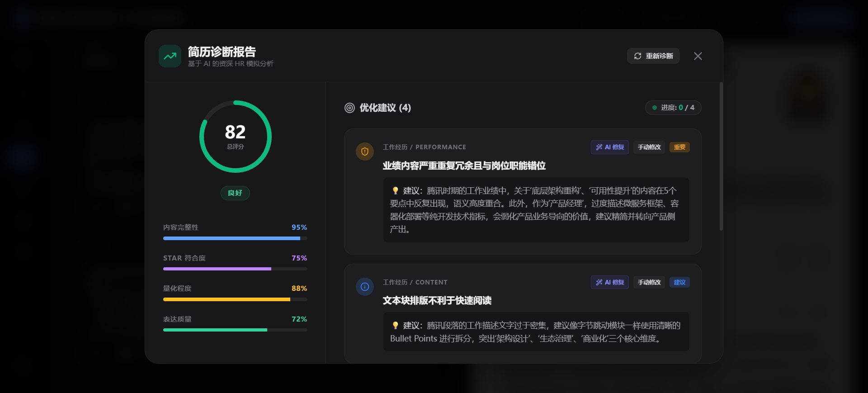Click the 良好 rating badge
Image resolution: width=868 pixels, height=393 pixels.
(235, 193)
